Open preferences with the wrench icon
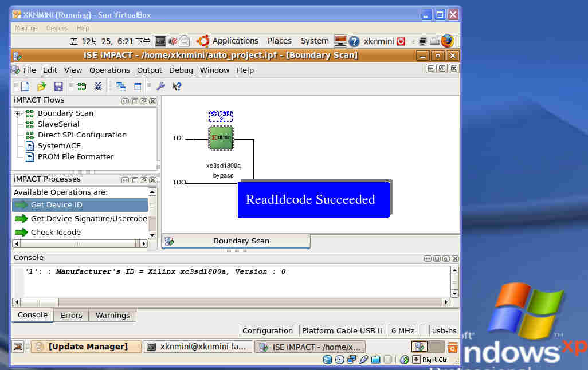Screen dimensions: 588x370 pyautogui.click(x=160, y=86)
